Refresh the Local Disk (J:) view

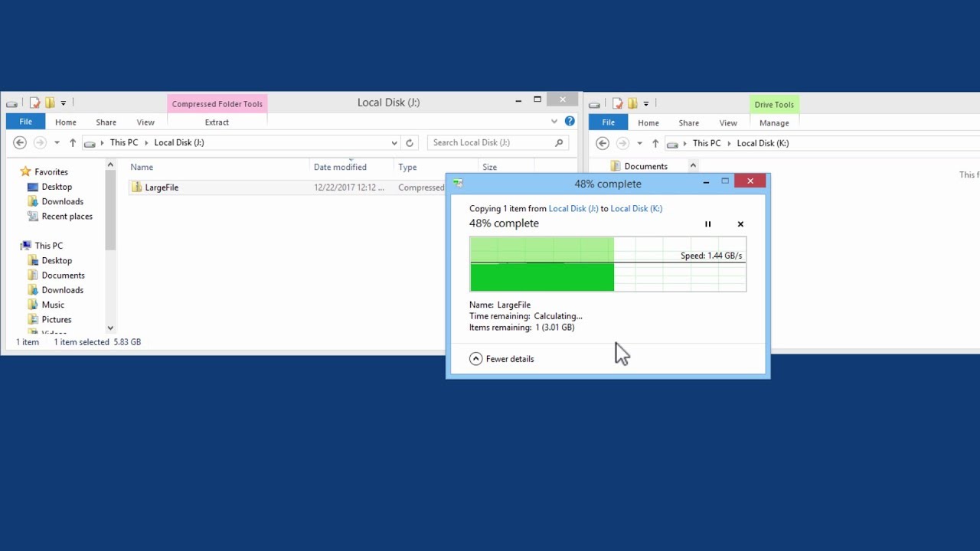(x=410, y=143)
